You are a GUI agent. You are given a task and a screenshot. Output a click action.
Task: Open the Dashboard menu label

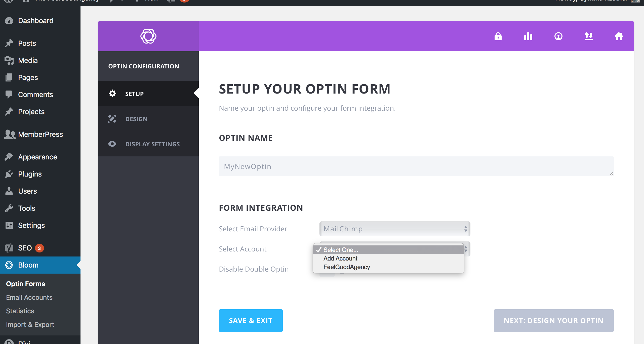pos(36,21)
